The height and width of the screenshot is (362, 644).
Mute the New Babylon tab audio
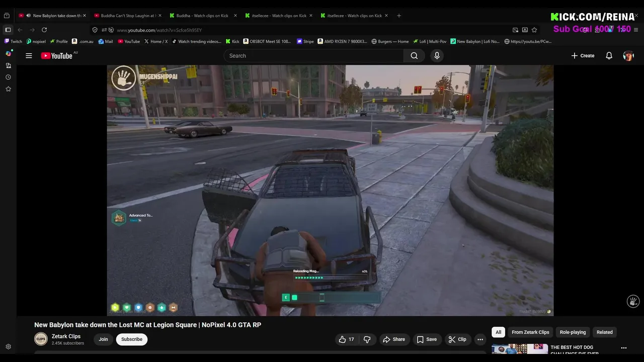pos(28,16)
